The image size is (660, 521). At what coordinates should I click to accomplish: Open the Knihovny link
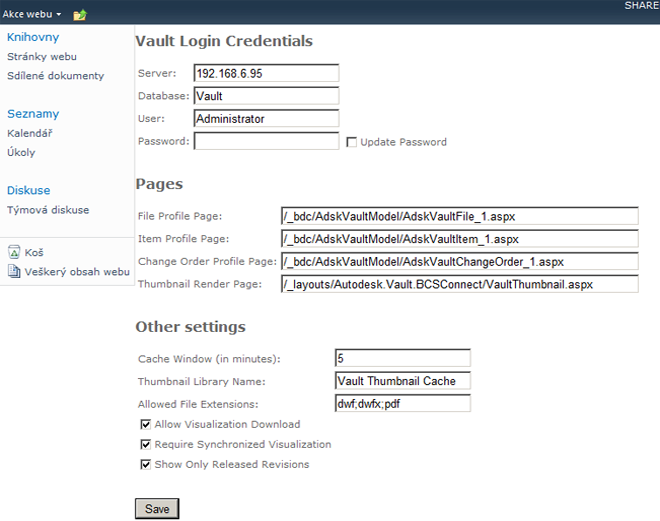pyautogui.click(x=33, y=37)
